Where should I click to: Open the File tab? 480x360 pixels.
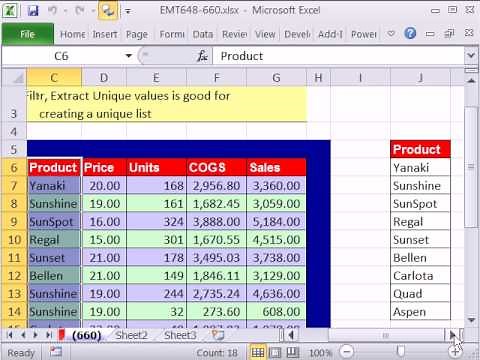[x=28, y=34]
